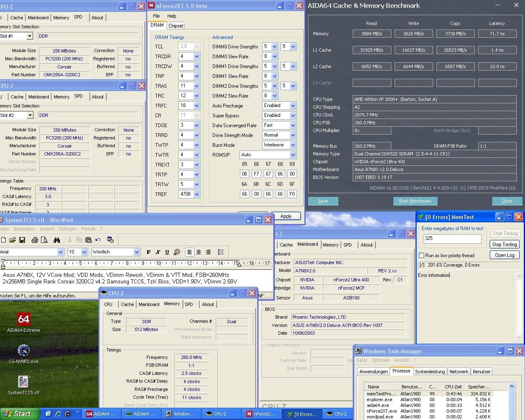Click Apply in nForce2XT
525x420 pixels.
coord(286,216)
